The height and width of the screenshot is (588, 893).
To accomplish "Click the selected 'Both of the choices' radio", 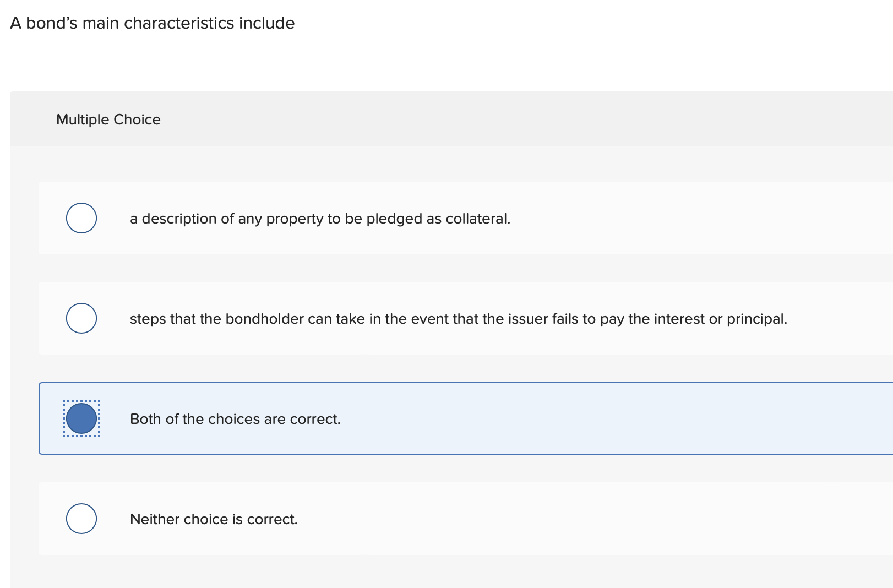I will click(81, 419).
